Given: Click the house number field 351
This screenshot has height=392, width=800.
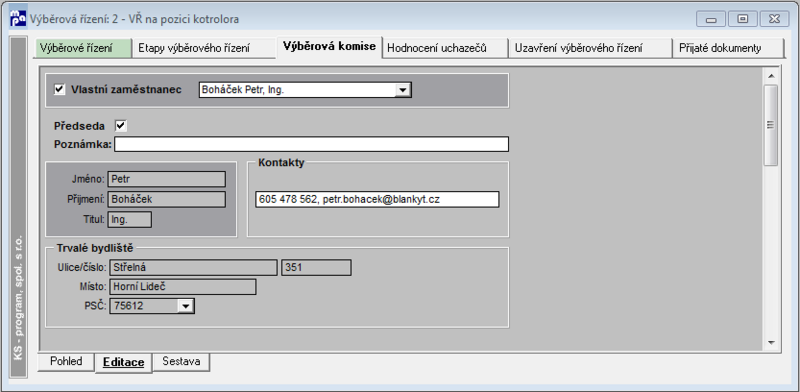Looking at the screenshot, I should tap(316, 267).
